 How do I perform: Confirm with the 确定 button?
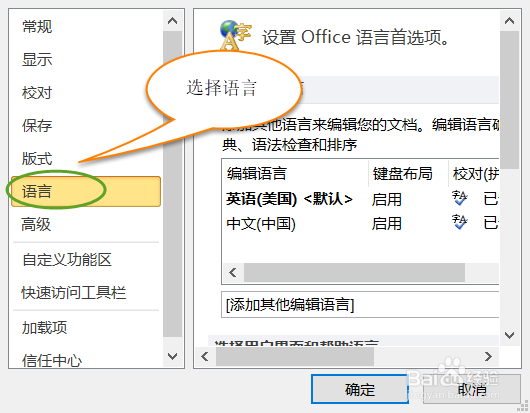tap(360, 389)
